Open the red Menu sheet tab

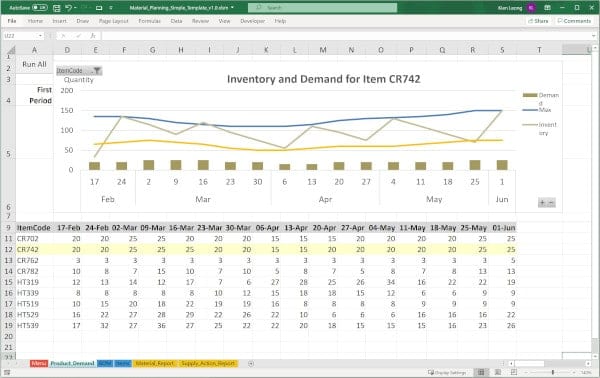[39, 363]
